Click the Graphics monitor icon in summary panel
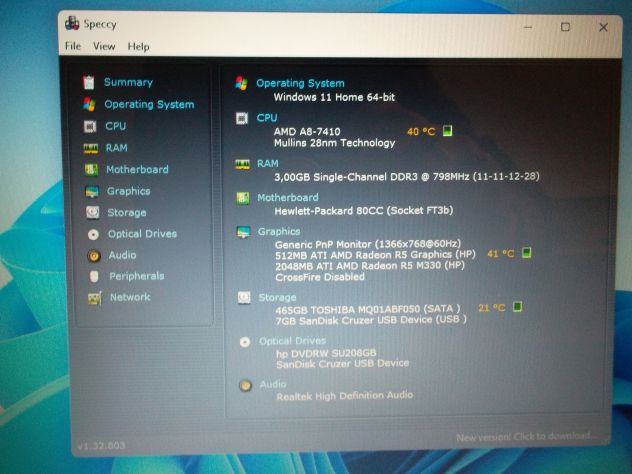 coord(243,232)
